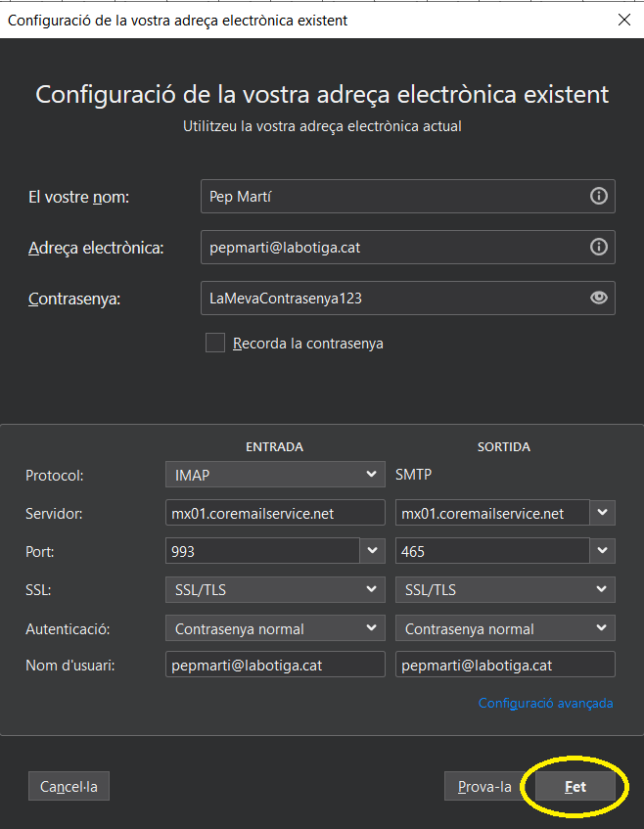Screen dimensions: 644x829
Task: Click the info icon beside the email address field
Action: [599, 247]
